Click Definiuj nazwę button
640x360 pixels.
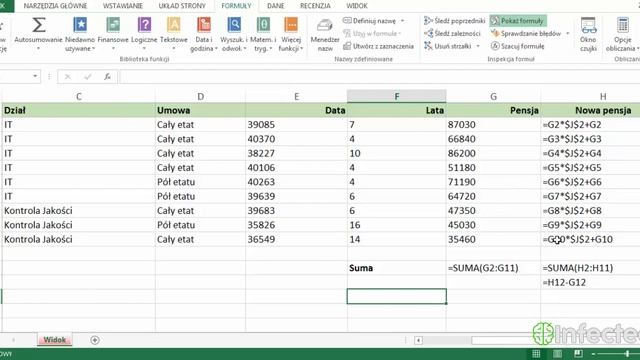[x=370, y=21]
